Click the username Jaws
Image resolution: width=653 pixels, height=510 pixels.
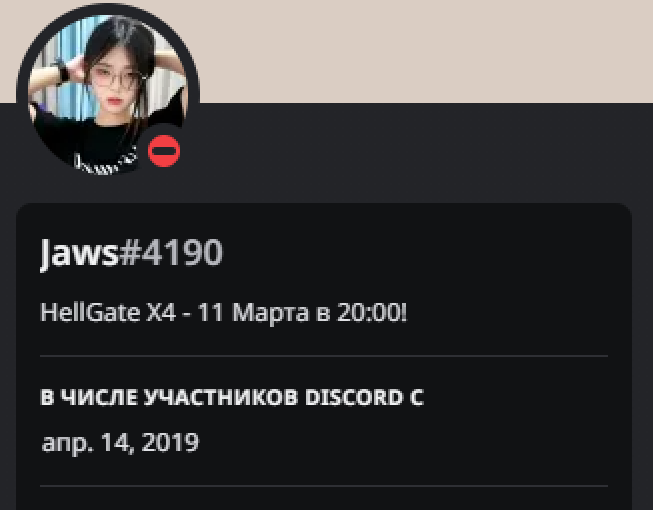79,253
